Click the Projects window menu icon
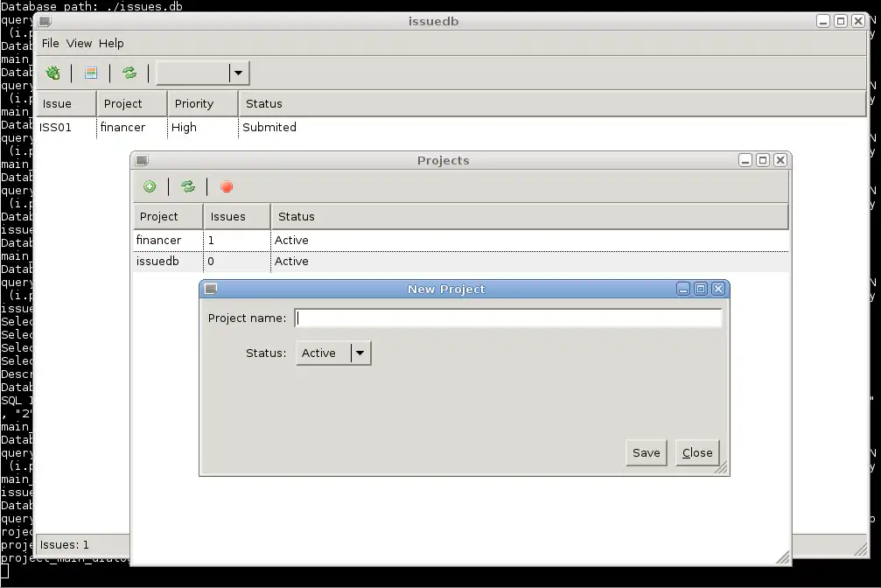Viewport: 881px width, 588px height. [x=142, y=160]
